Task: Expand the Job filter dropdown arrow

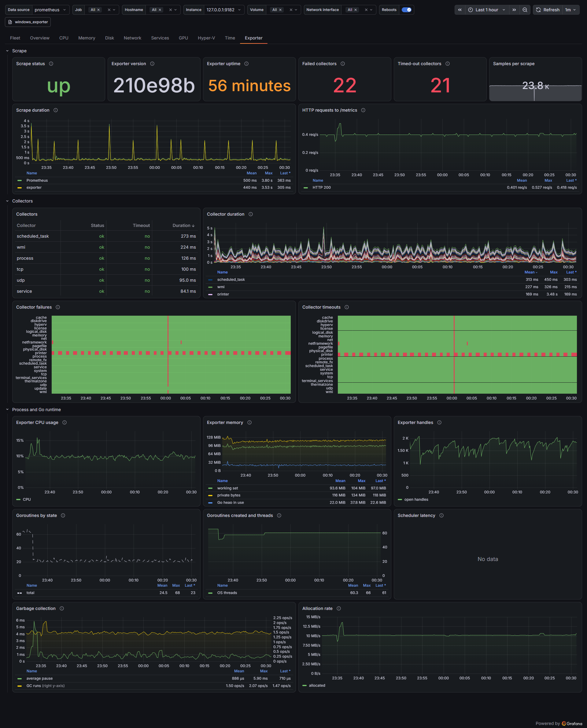Action: [114, 10]
